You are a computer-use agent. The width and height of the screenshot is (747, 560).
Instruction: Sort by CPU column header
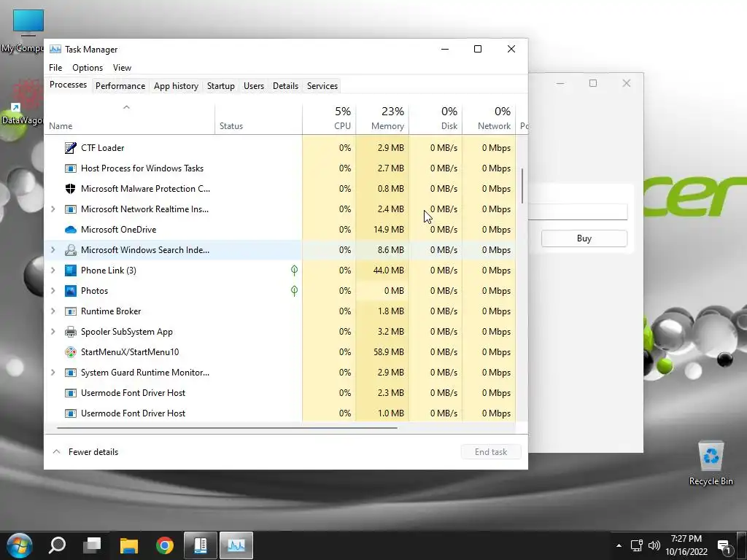[329, 119]
